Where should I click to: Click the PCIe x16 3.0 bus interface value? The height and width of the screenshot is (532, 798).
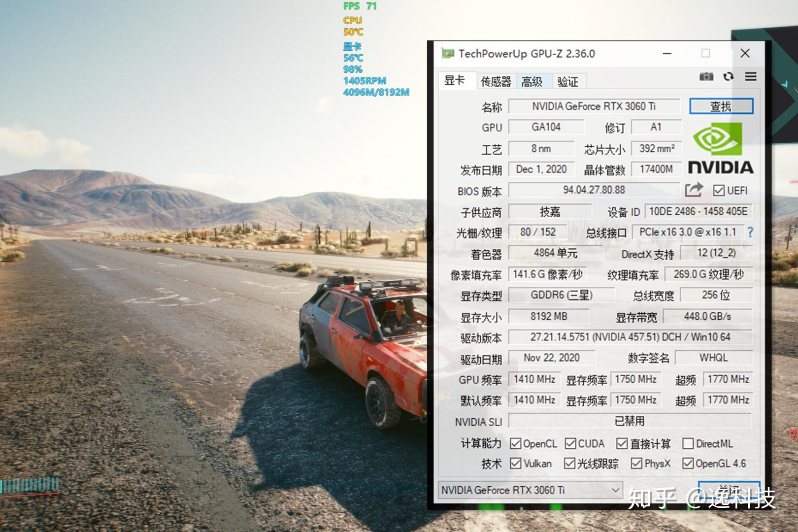pos(688,232)
